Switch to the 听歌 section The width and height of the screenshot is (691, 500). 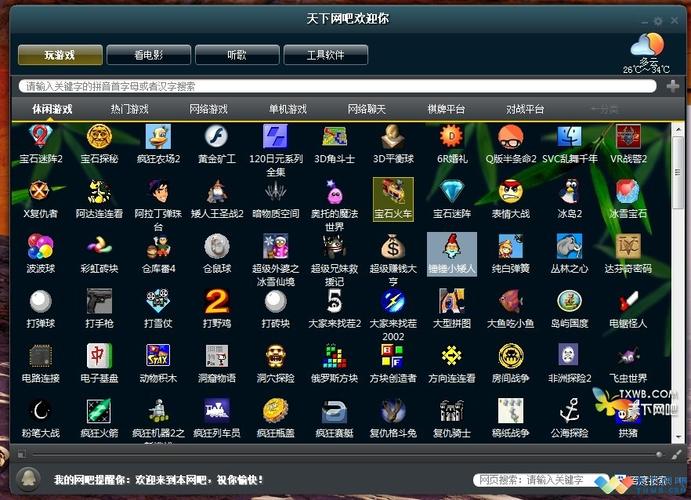pyautogui.click(x=237, y=55)
